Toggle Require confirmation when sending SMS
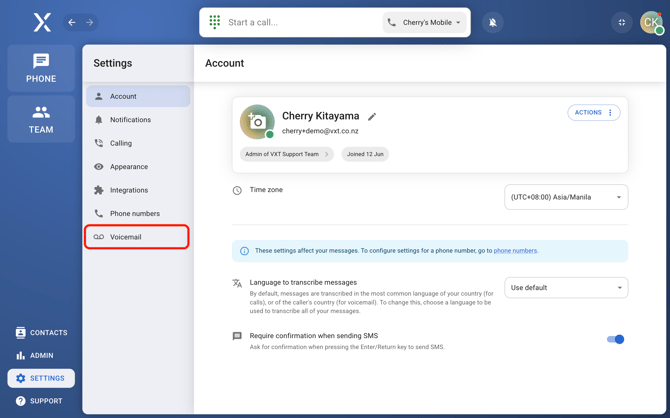Screen dimensions: 670x418 click(615, 339)
